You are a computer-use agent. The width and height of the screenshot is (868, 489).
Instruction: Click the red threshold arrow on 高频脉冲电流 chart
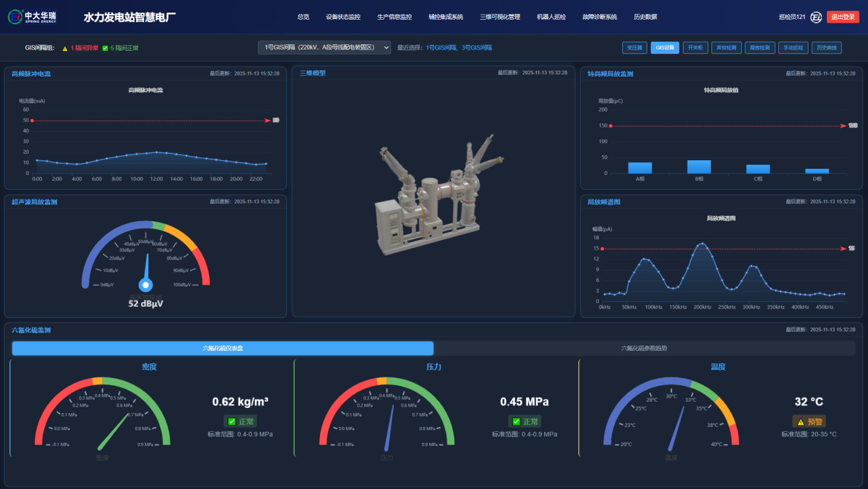pos(267,120)
